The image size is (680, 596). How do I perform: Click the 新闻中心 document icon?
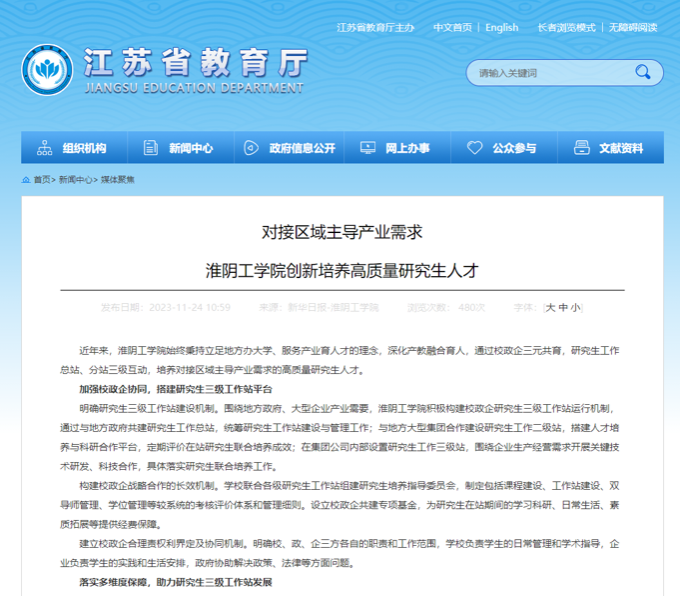[151, 148]
